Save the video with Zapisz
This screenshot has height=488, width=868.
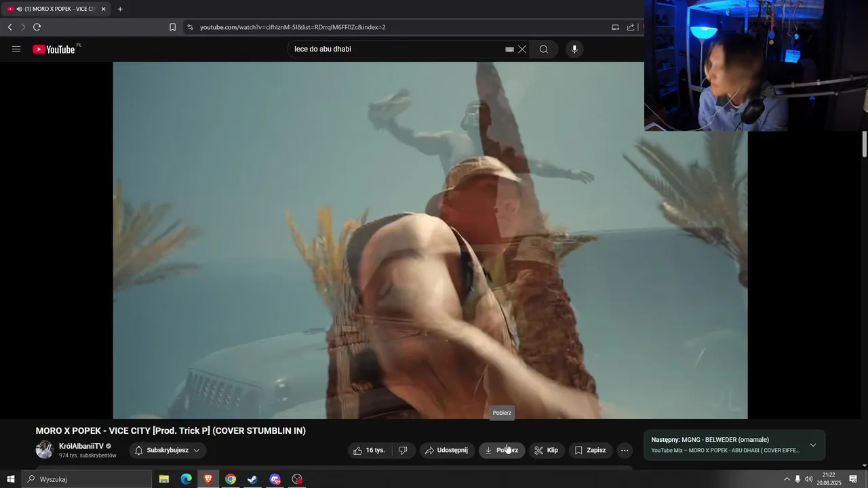pyautogui.click(x=590, y=450)
